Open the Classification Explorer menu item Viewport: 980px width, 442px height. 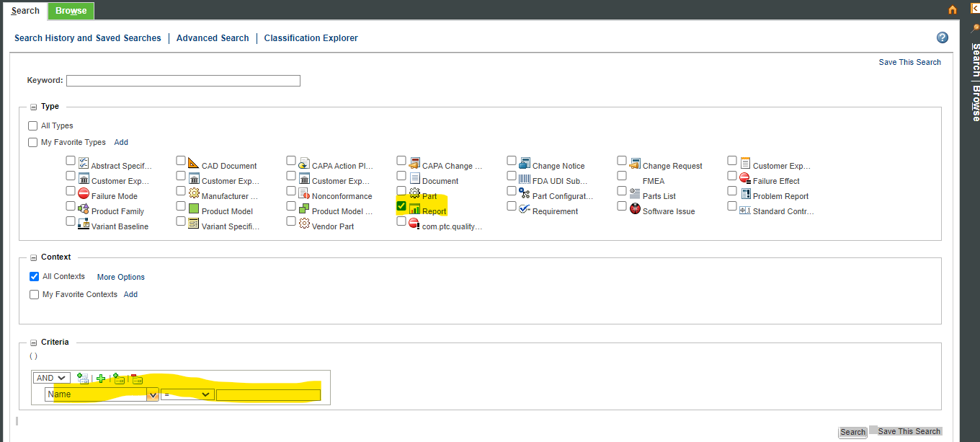(x=311, y=37)
